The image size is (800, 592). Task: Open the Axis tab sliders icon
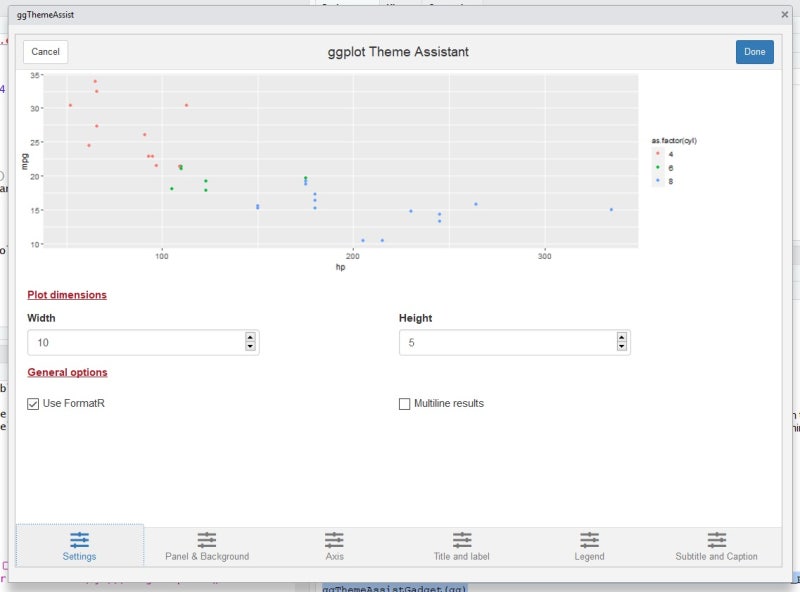click(334, 539)
